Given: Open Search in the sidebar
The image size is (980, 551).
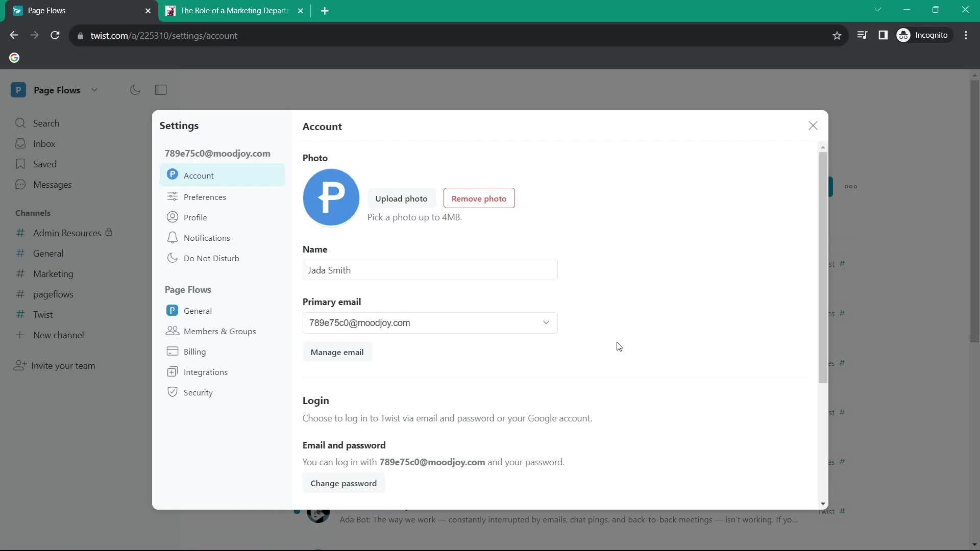Looking at the screenshot, I should (37, 123).
